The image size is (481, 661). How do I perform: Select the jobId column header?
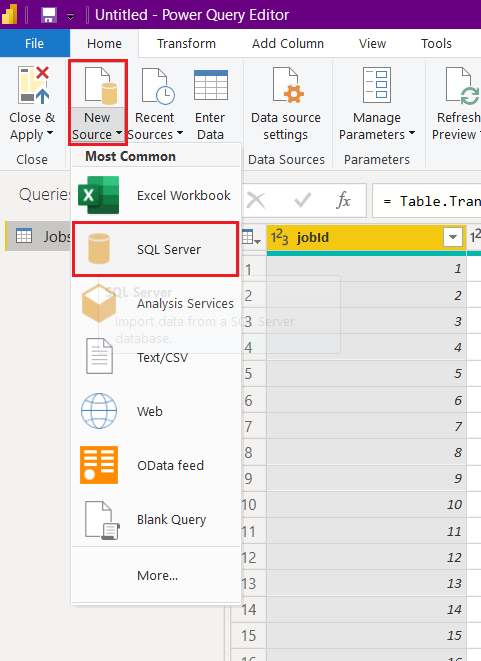coord(366,238)
